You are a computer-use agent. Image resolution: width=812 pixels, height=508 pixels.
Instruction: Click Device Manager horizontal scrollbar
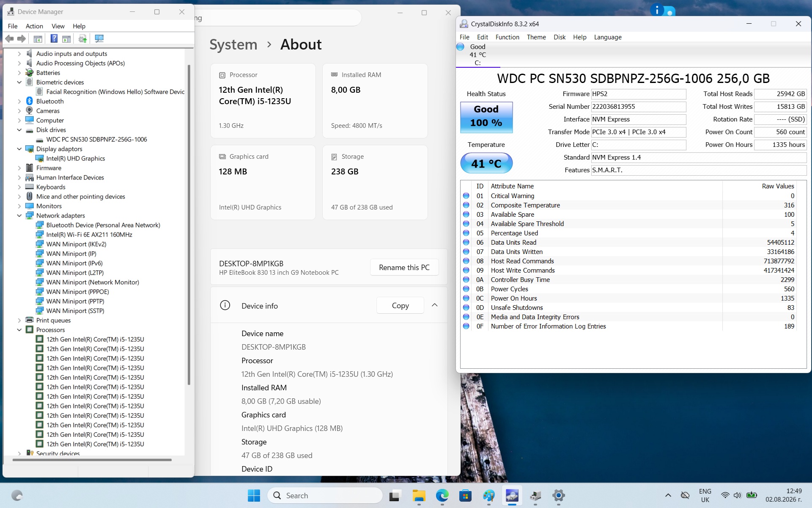[92, 459]
